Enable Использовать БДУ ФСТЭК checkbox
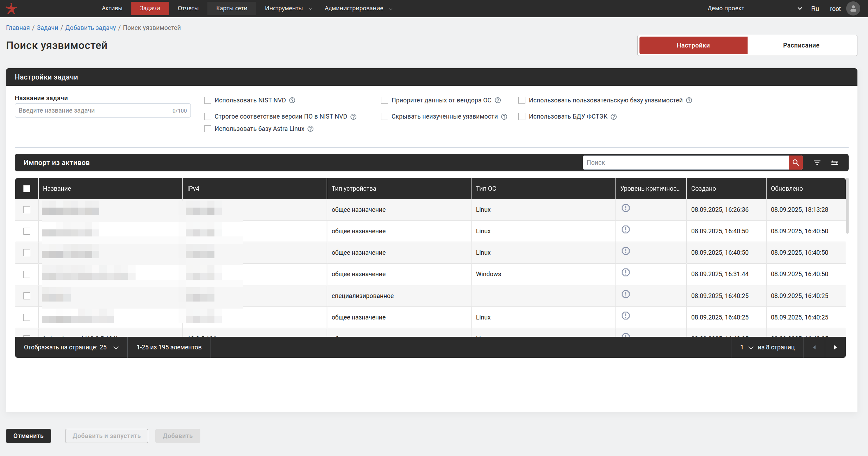 click(x=522, y=116)
